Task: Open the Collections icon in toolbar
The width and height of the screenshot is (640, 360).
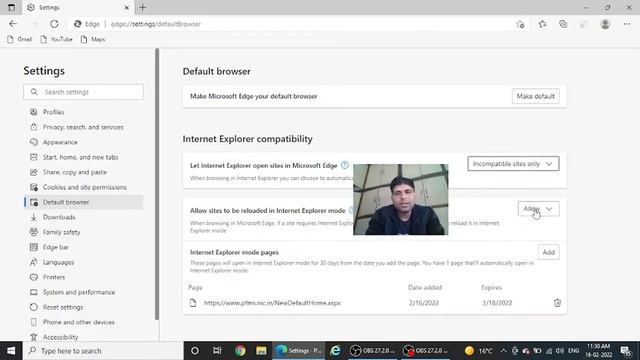Action: click(563, 24)
